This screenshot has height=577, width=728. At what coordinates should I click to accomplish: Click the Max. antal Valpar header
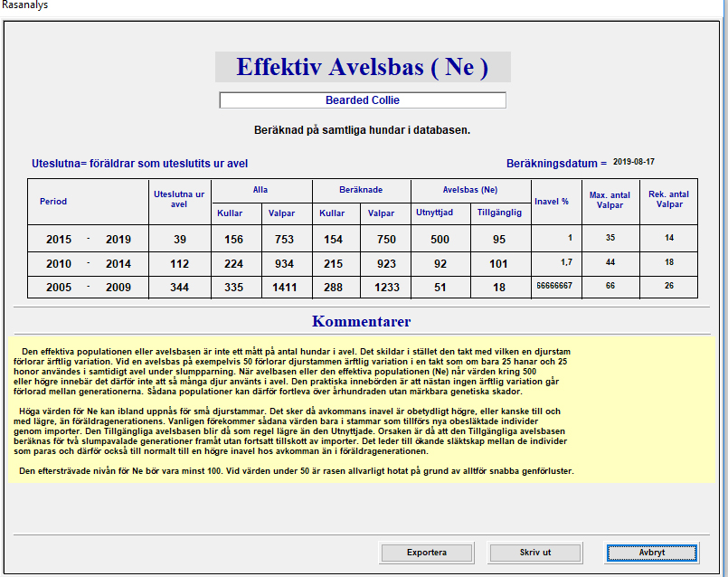610,200
